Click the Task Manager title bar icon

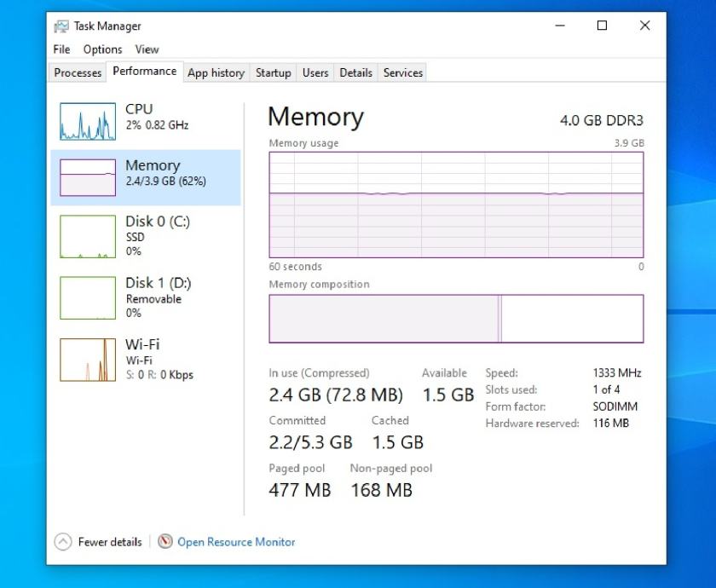pyautogui.click(x=61, y=26)
